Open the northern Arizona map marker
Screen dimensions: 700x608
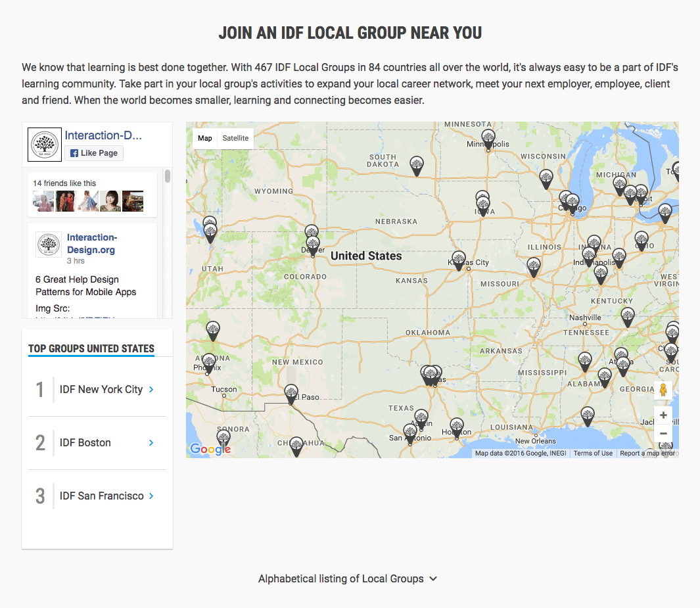[213, 331]
